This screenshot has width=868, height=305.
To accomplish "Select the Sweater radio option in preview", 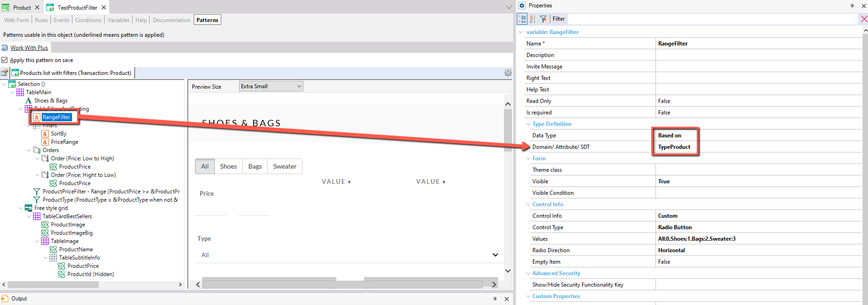I will (285, 166).
